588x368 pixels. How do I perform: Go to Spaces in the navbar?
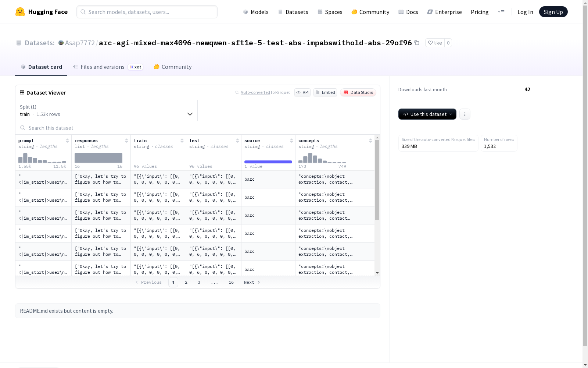(x=330, y=12)
